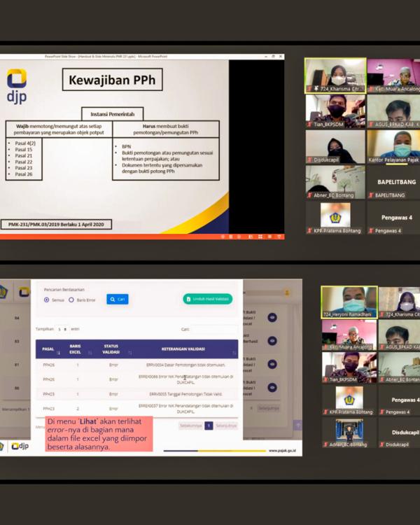Select the Baris Error radio option
Viewport: 420px width, 525px height.
(71, 300)
